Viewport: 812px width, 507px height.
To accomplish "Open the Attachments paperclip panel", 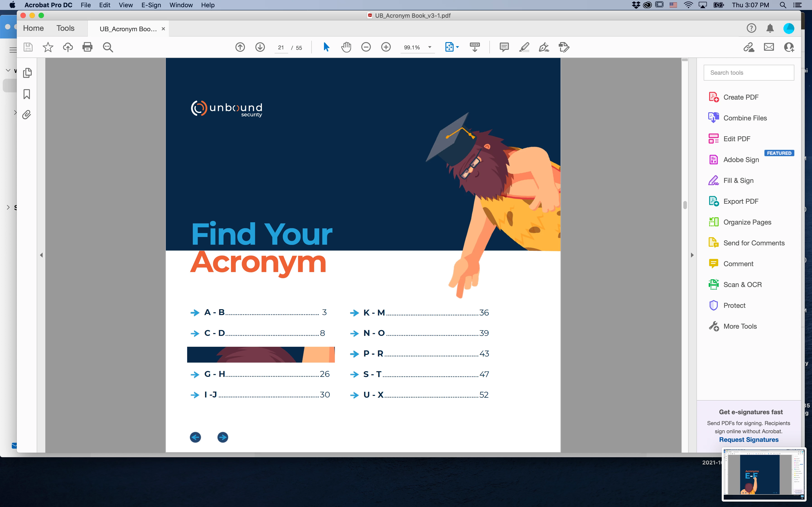I will (27, 115).
